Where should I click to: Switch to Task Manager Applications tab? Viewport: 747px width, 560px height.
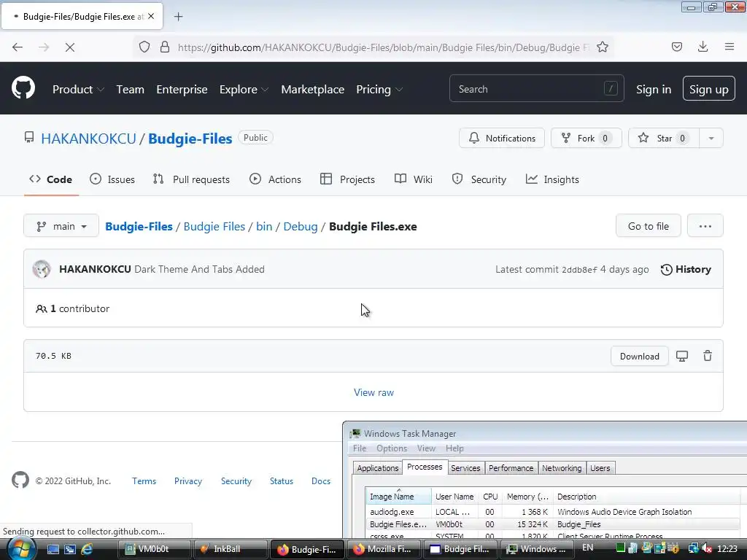pyautogui.click(x=377, y=468)
